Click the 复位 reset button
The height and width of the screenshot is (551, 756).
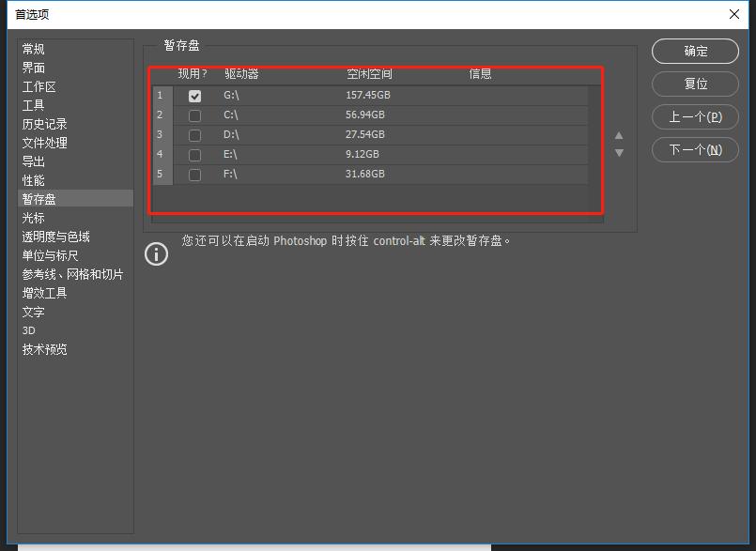click(x=695, y=84)
